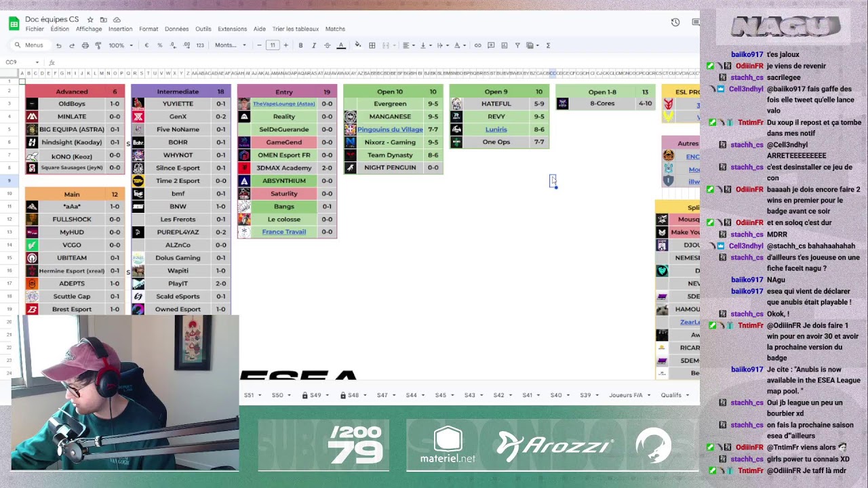Open vertical align dropdown

(x=425, y=45)
